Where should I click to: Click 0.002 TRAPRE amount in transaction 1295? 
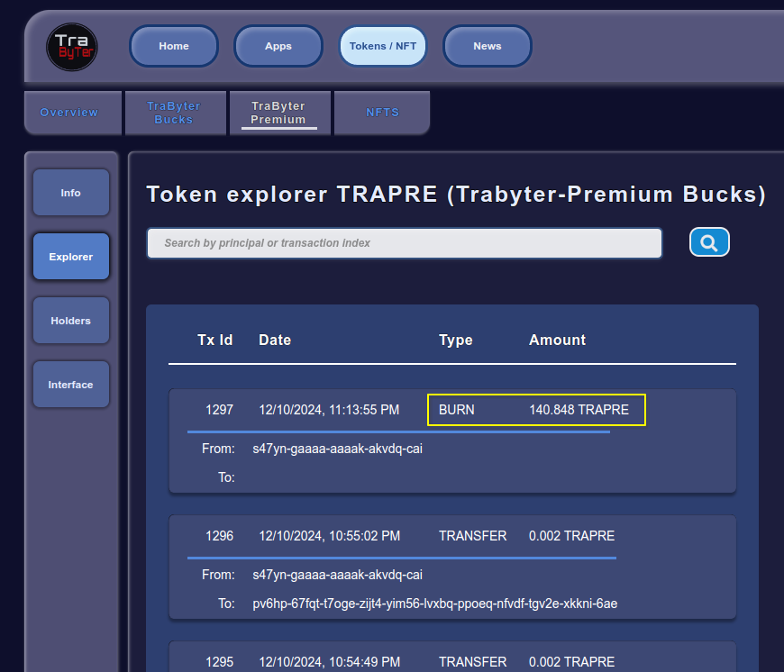point(571,662)
